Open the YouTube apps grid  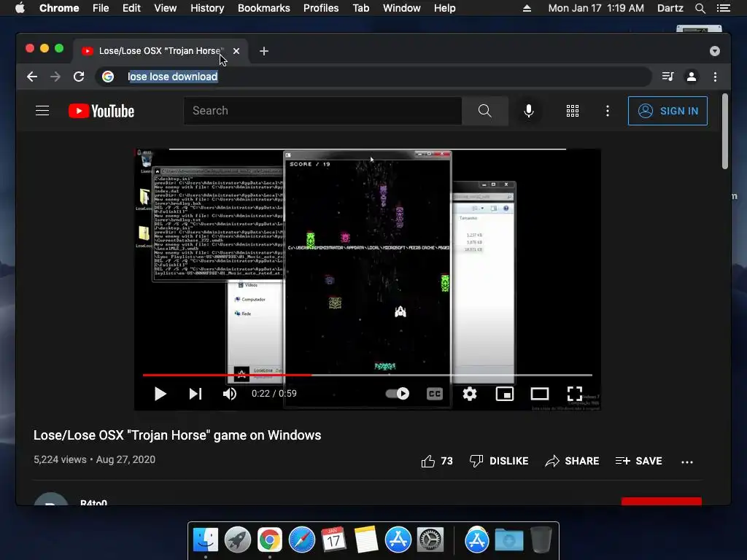point(572,111)
